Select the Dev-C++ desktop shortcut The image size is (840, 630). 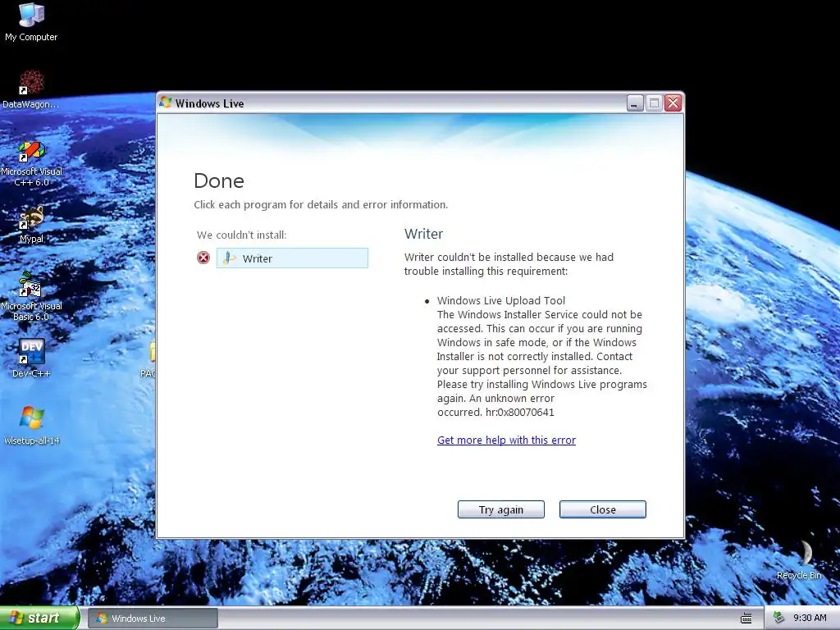pos(31,358)
